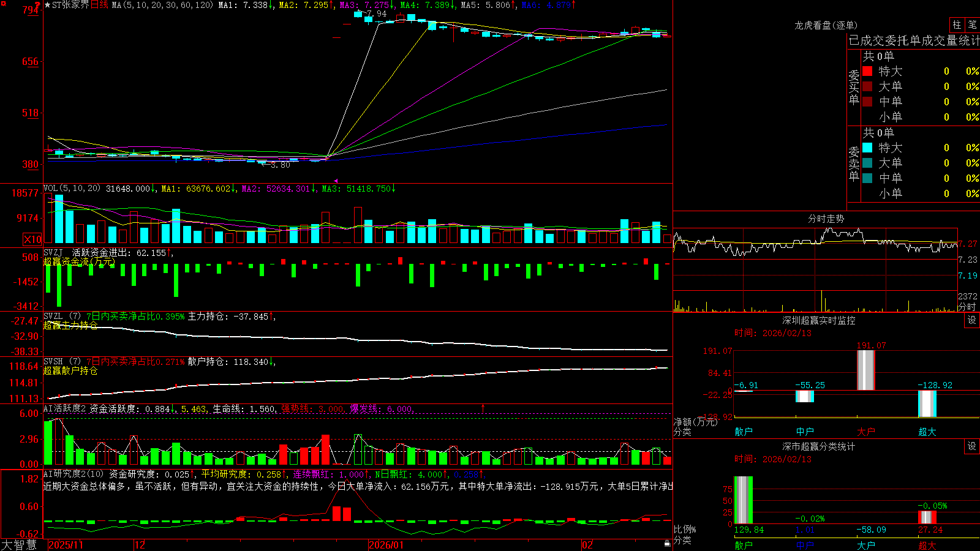The width and height of the screenshot is (980, 551).
Task: Click the 3.80 low price annotation
Action: 281,165
